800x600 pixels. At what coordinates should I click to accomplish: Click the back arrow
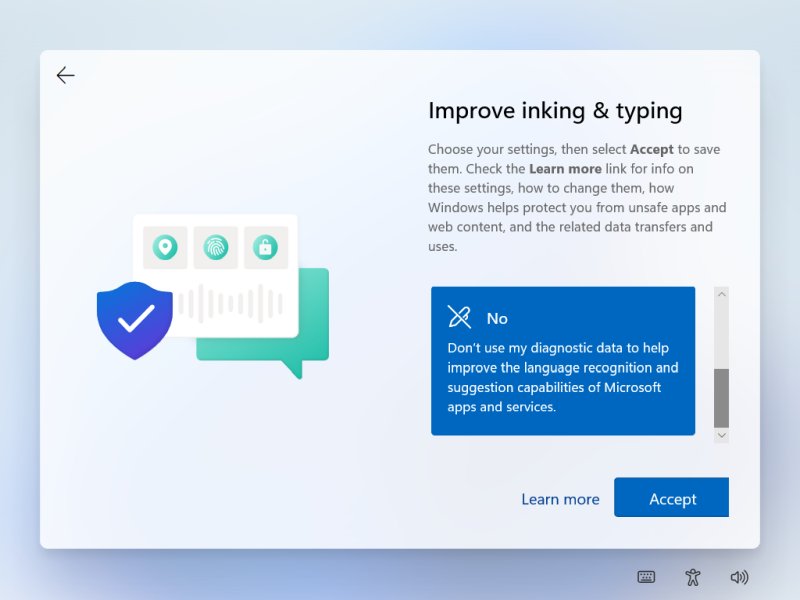[65, 75]
